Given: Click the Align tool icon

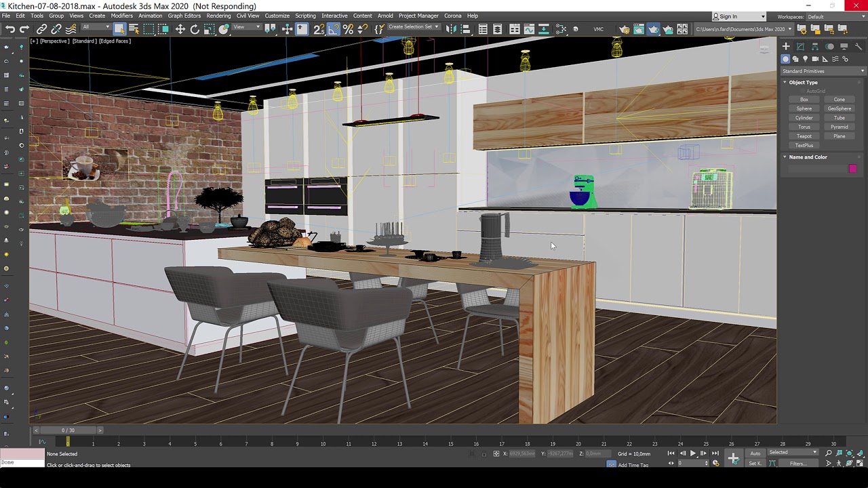Looking at the screenshot, I should pyautogui.click(x=466, y=28).
